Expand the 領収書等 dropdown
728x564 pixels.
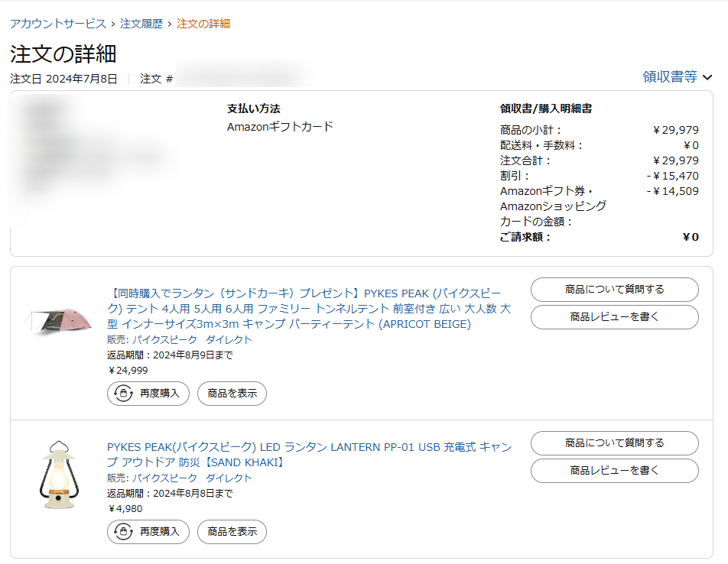click(x=670, y=76)
